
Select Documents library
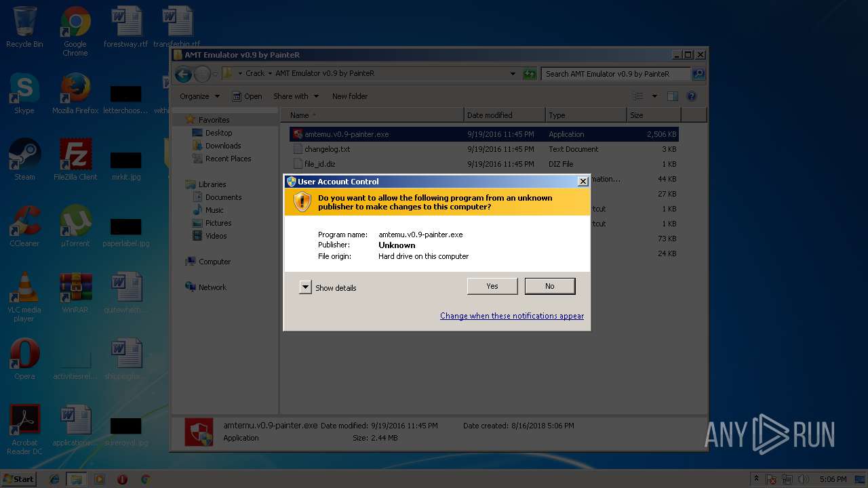point(223,197)
